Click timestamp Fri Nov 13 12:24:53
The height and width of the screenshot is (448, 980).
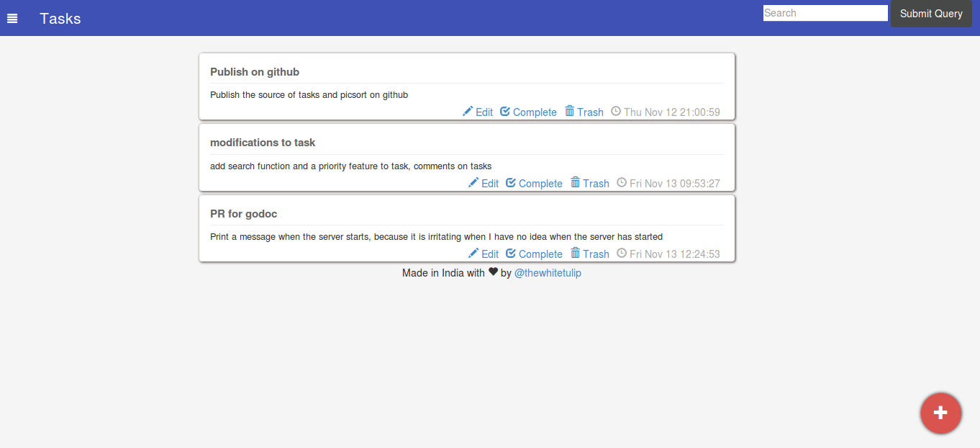pyautogui.click(x=675, y=254)
